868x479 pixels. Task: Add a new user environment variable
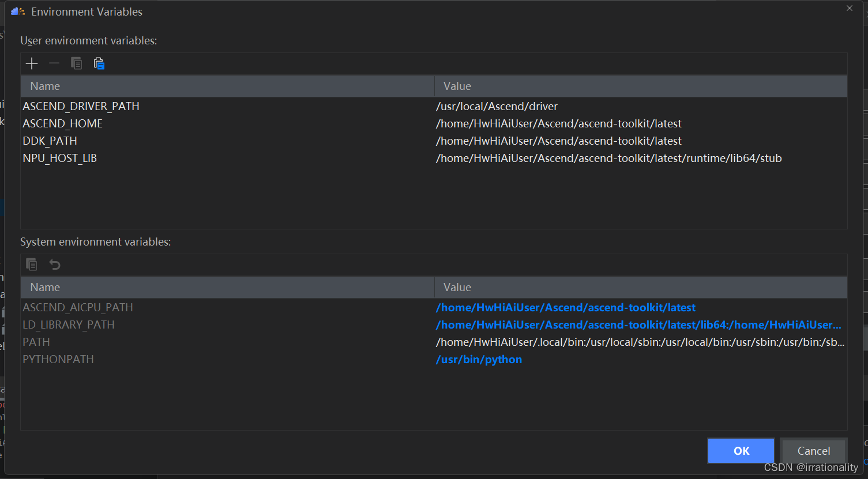[x=32, y=63]
